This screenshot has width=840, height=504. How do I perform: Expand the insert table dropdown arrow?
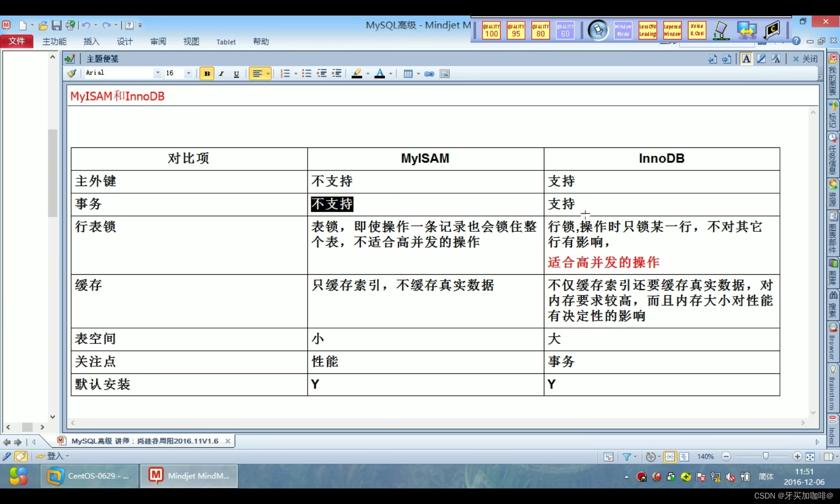418,74
